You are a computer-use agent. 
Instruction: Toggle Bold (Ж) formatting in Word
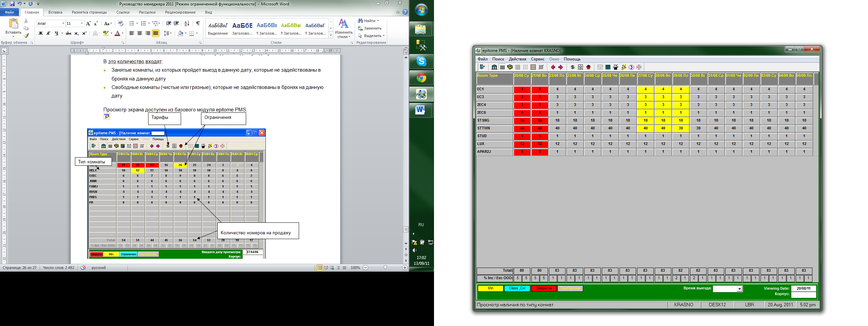coord(41,33)
